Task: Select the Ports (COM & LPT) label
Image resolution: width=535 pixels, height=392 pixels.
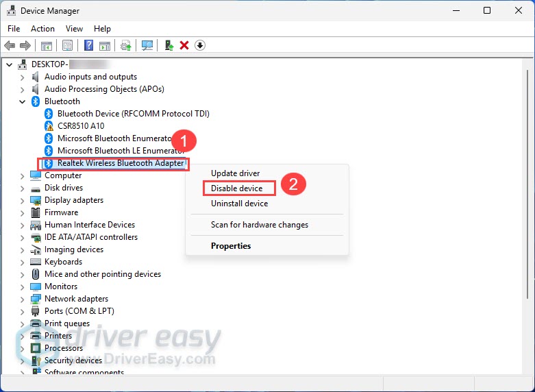Action: point(79,311)
